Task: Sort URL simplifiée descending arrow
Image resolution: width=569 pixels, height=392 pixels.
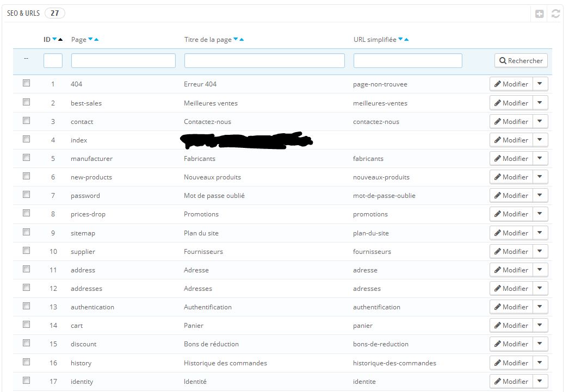Action: click(x=400, y=39)
